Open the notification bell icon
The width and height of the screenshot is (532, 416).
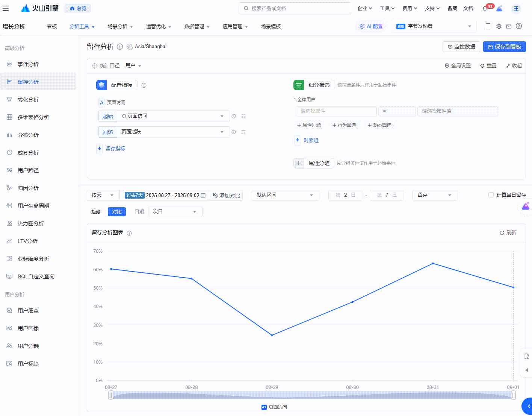click(485, 9)
